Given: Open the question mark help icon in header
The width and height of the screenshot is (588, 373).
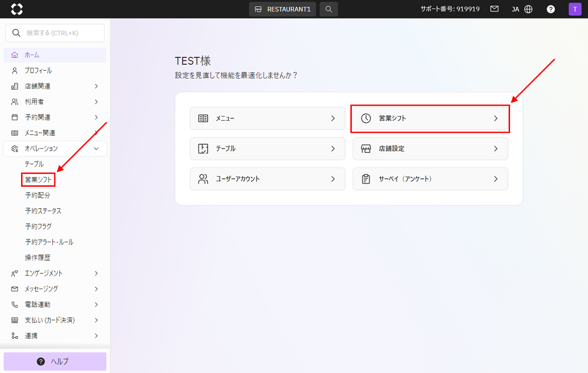Looking at the screenshot, I should click(551, 9).
